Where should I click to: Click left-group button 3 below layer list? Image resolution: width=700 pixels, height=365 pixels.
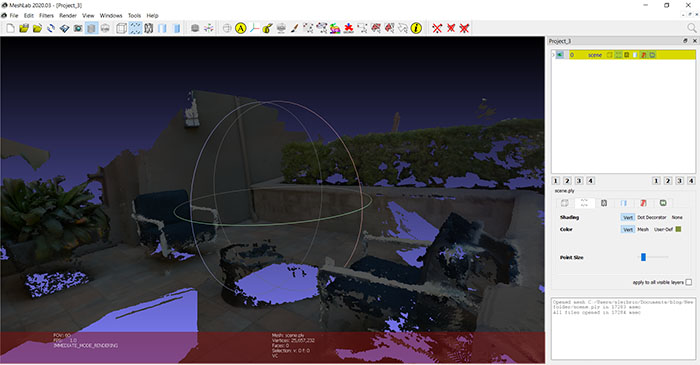pyautogui.click(x=579, y=181)
